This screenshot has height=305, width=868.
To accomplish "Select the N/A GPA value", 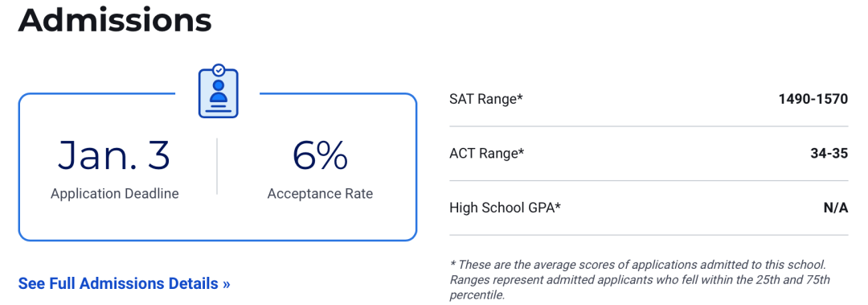I will click(x=836, y=208).
